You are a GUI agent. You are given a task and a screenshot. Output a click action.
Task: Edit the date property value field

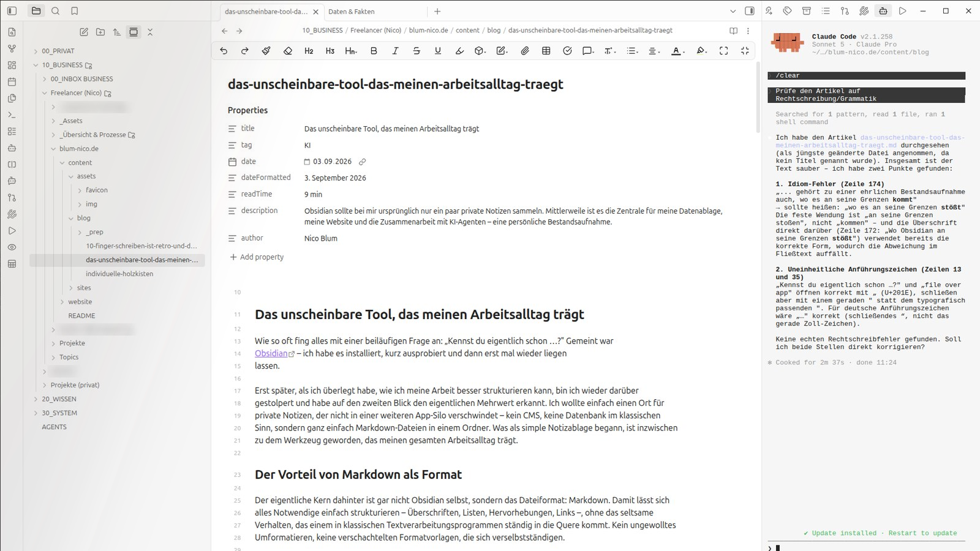point(332,162)
